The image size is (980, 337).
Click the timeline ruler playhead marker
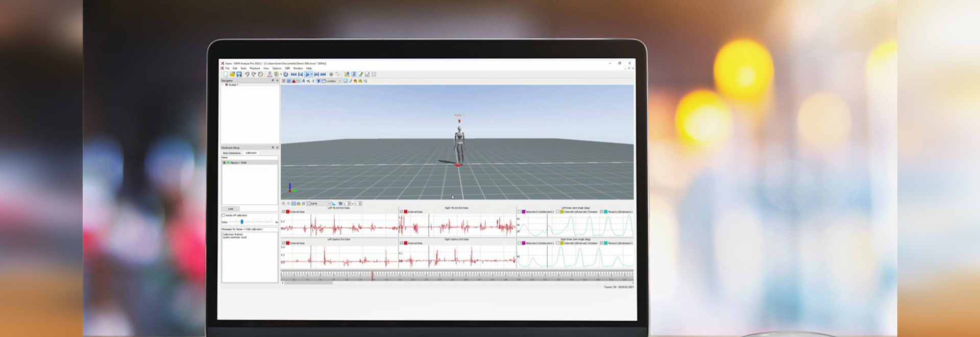(372, 276)
